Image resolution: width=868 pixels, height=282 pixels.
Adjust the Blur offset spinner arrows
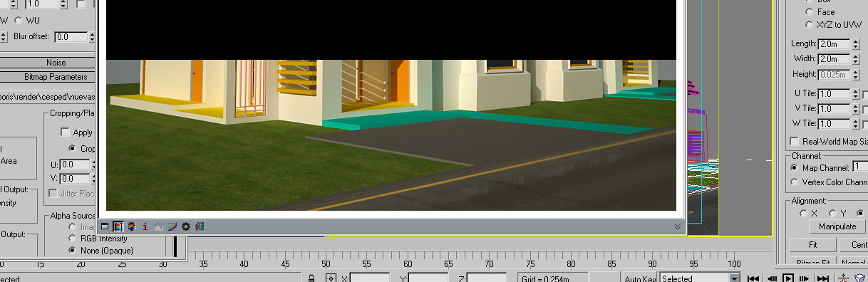(92, 37)
